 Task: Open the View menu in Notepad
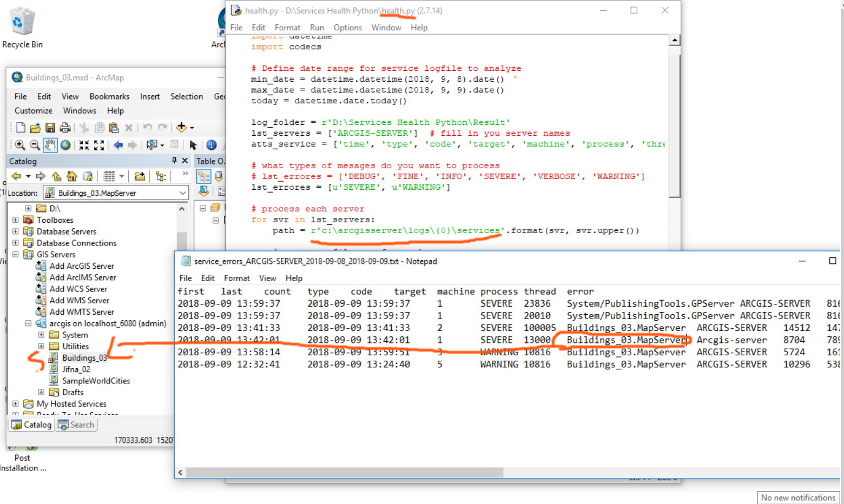268,278
